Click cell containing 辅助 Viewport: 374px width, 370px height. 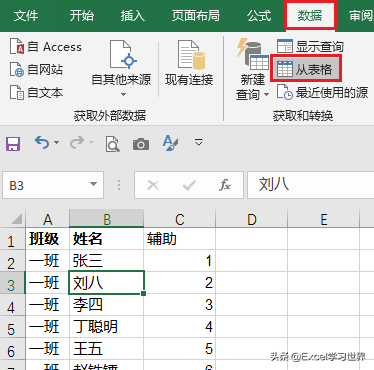(180, 239)
